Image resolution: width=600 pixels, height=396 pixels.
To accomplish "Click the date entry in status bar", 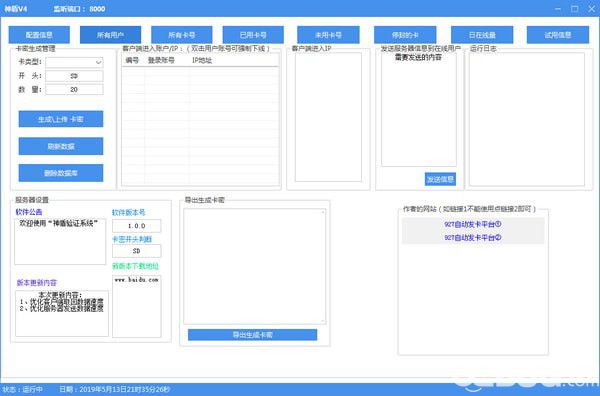I will [114, 389].
